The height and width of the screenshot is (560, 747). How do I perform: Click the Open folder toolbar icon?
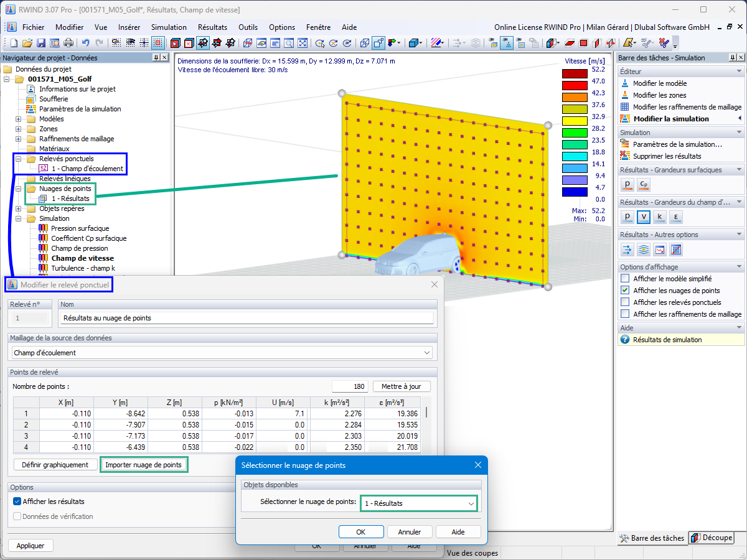[x=27, y=43]
